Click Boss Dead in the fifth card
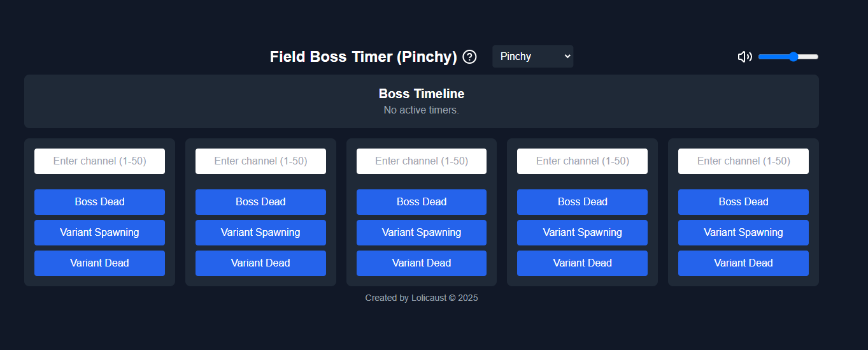The image size is (868, 350). click(743, 202)
